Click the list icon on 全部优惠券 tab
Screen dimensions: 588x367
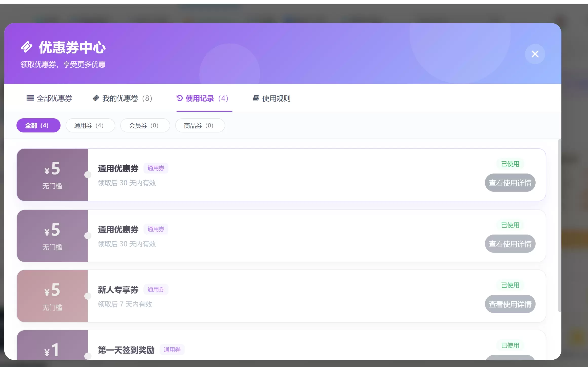tap(30, 98)
